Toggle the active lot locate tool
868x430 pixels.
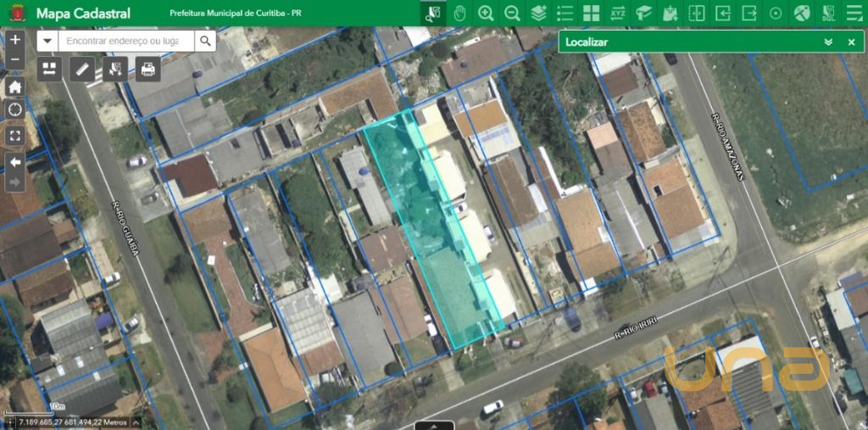tap(433, 13)
